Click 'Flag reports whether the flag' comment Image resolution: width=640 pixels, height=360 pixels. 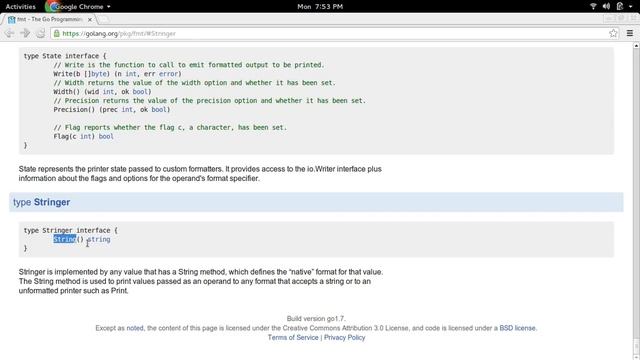(170, 128)
